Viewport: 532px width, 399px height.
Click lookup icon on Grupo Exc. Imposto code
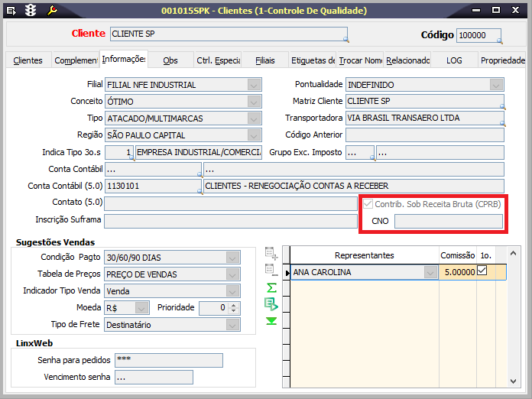[x=373, y=158]
